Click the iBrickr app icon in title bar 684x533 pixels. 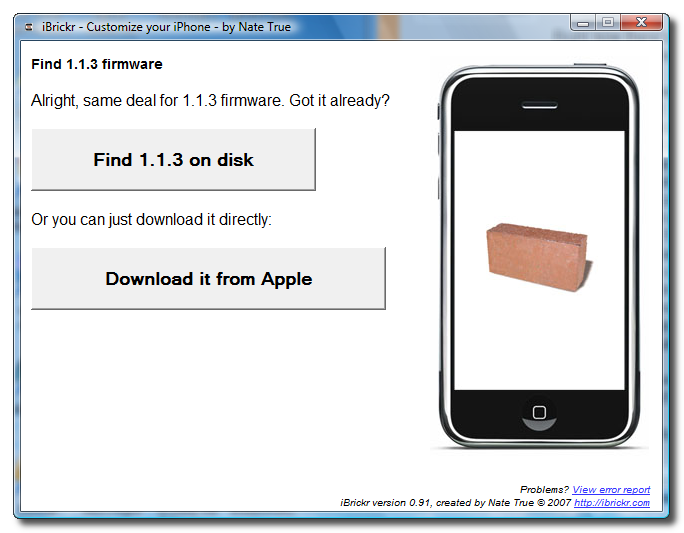pos(29,27)
